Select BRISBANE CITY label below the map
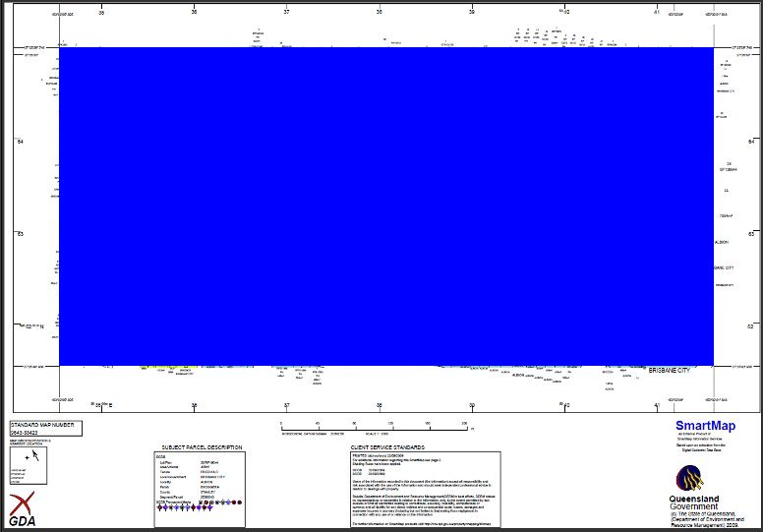This screenshot has height=532, width=763. (669, 371)
